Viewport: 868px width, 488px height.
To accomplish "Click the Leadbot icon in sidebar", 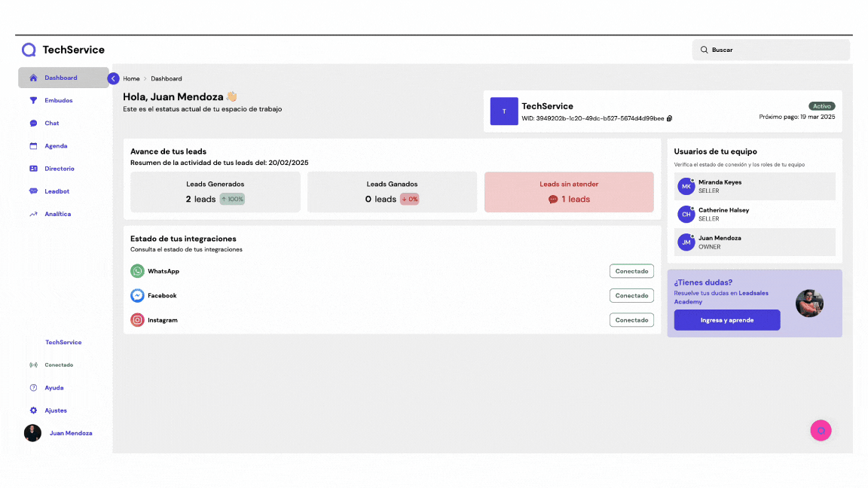I will click(33, 191).
